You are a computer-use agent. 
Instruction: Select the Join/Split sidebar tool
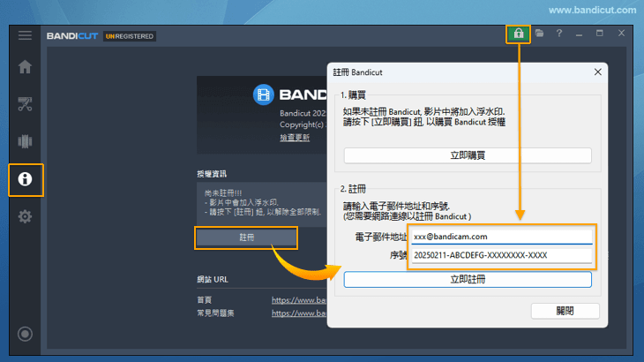coord(25,141)
